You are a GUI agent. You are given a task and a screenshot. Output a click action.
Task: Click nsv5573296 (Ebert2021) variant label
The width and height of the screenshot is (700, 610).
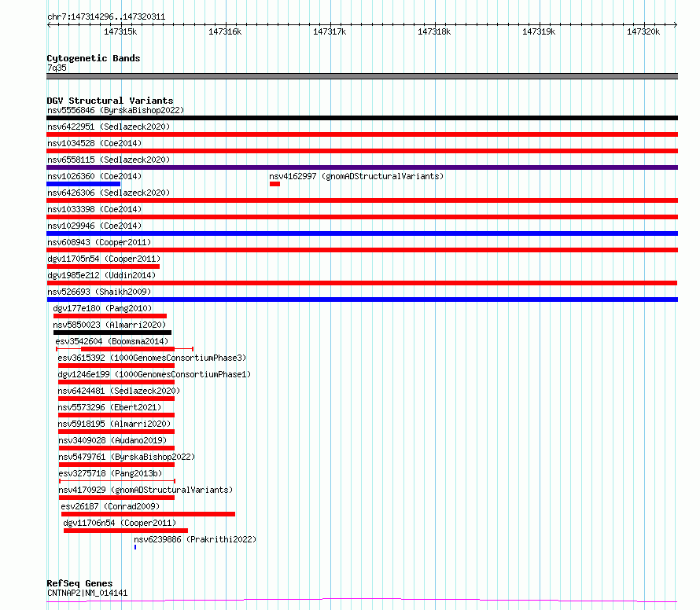[x=109, y=407]
